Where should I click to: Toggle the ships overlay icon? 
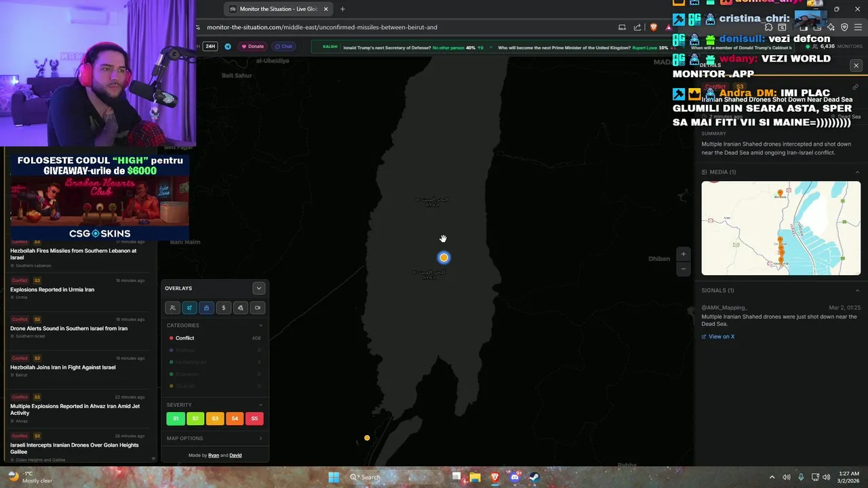(x=206, y=308)
